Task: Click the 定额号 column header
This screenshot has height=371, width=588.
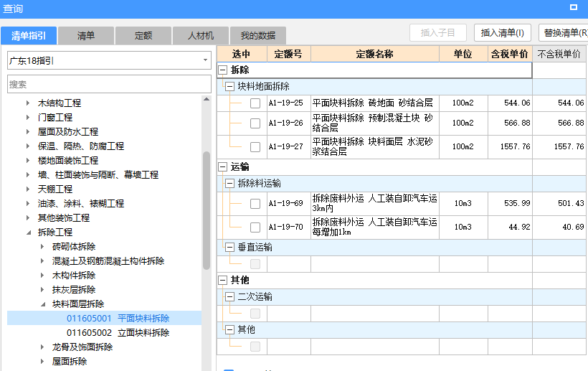Action: point(289,54)
